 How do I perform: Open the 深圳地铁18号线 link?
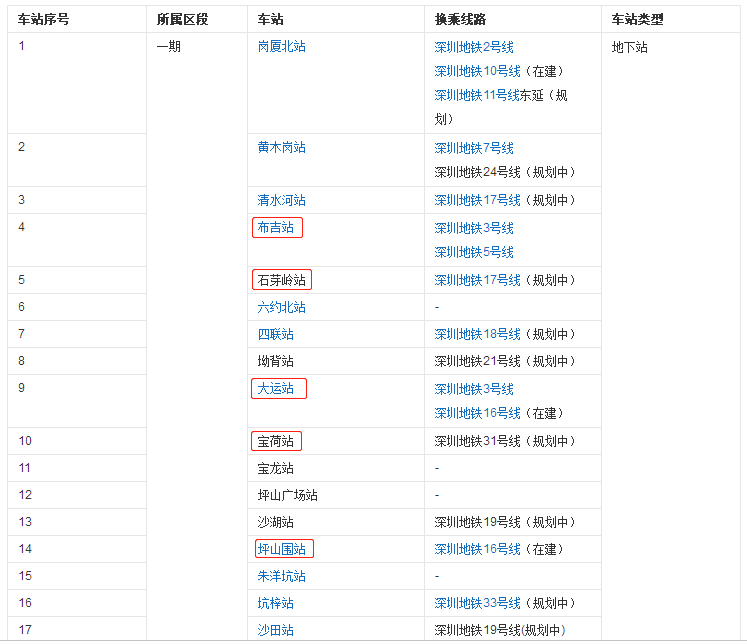coord(477,334)
